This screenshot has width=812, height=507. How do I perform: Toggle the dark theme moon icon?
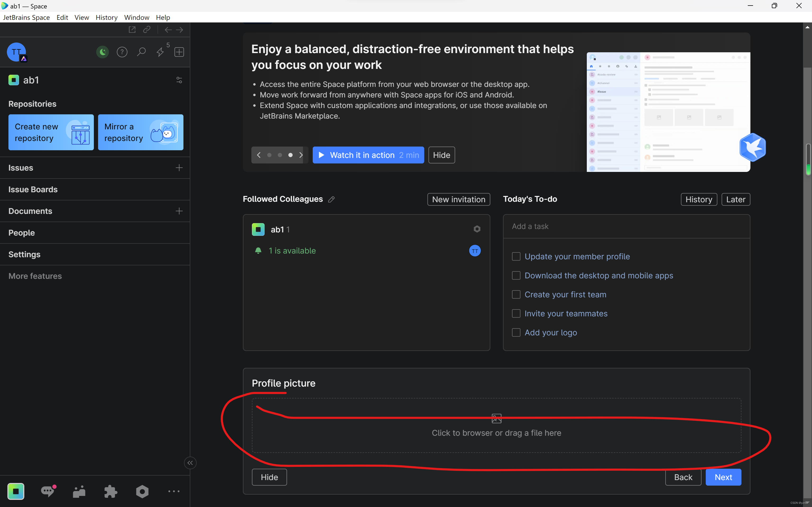point(103,52)
